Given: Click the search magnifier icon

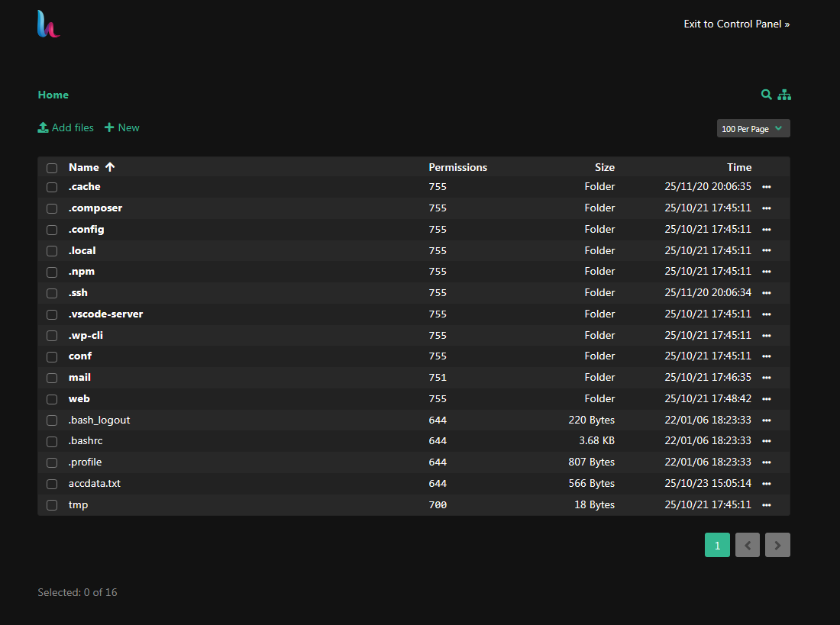Looking at the screenshot, I should pos(766,95).
